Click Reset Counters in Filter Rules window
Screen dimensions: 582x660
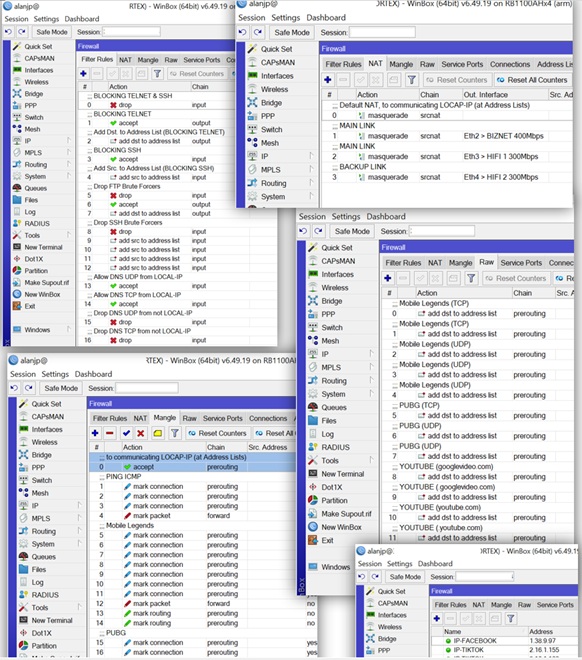pyautogui.click(x=197, y=74)
